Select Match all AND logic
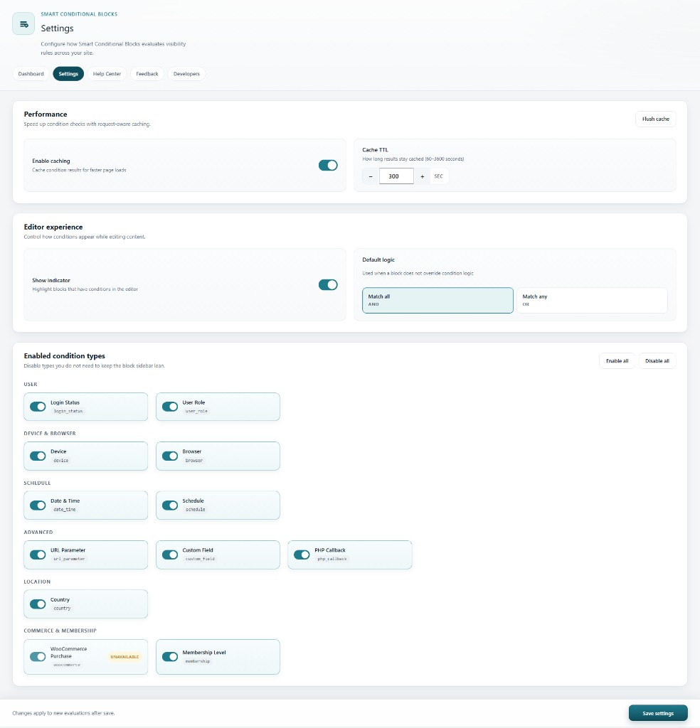Image resolution: width=700 pixels, height=728 pixels. [437, 300]
